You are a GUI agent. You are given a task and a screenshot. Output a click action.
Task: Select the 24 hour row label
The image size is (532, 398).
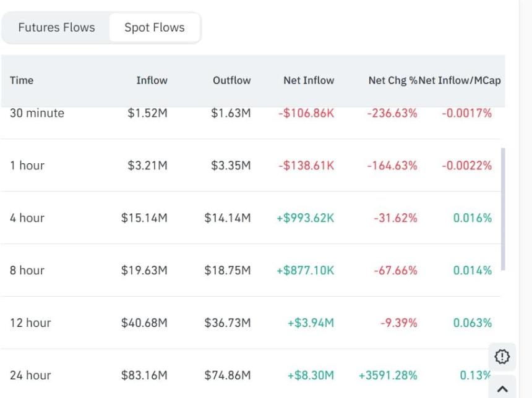[x=30, y=375]
